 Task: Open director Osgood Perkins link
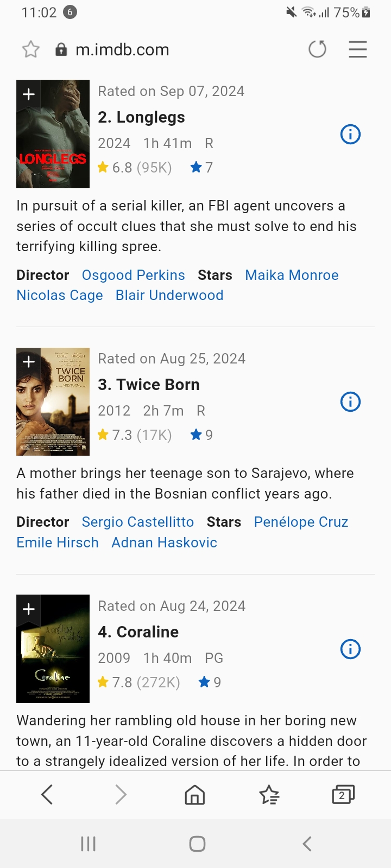pos(133,275)
